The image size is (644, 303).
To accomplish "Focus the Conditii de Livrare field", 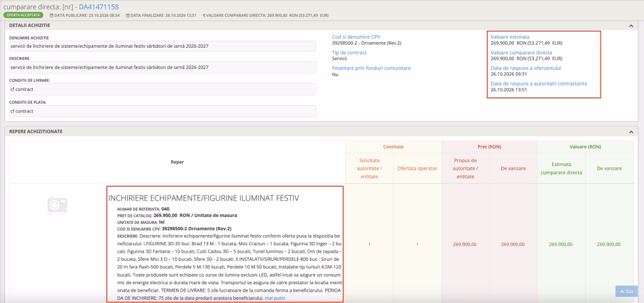I will [163, 89].
